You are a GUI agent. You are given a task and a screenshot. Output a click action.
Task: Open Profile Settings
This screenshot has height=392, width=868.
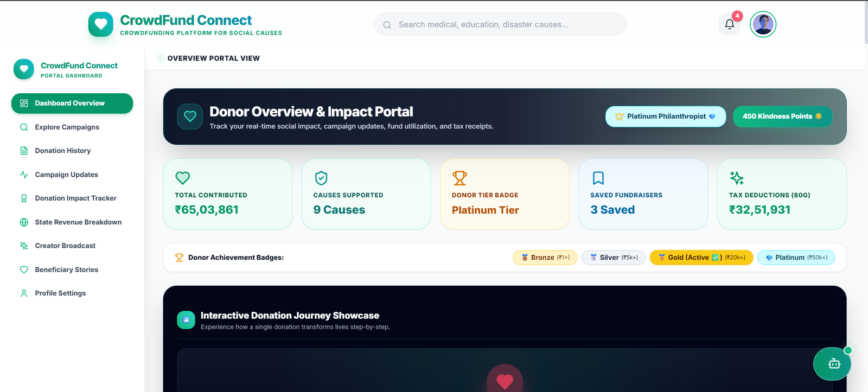(72, 293)
